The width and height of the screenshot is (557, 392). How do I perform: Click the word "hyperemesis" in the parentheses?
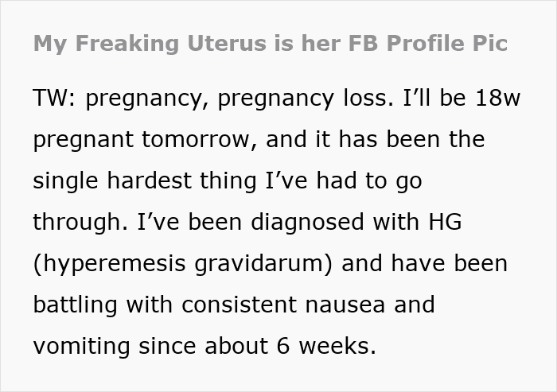coord(111,264)
